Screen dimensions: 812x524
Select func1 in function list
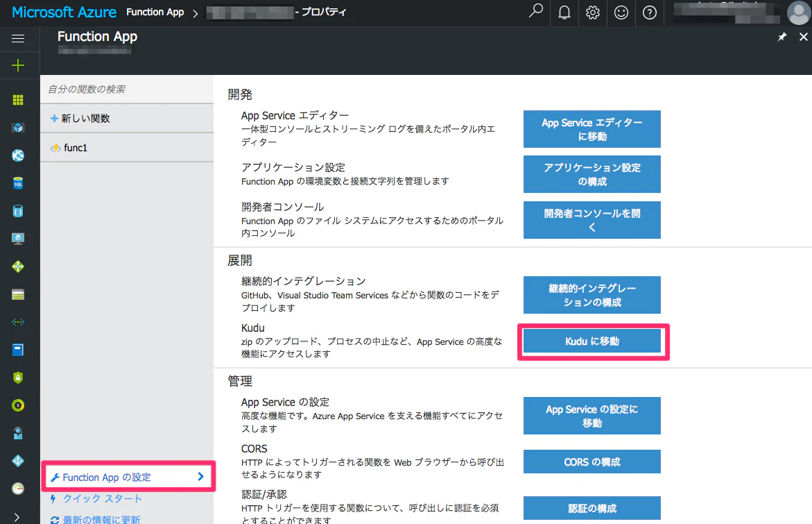tap(127, 148)
